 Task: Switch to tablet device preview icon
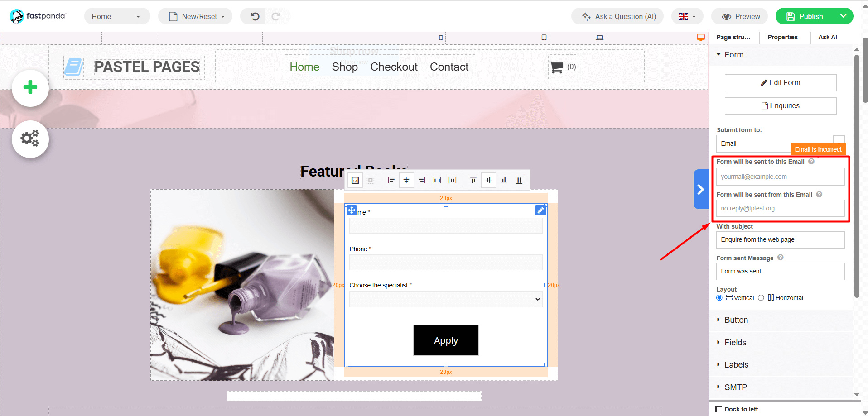(544, 38)
